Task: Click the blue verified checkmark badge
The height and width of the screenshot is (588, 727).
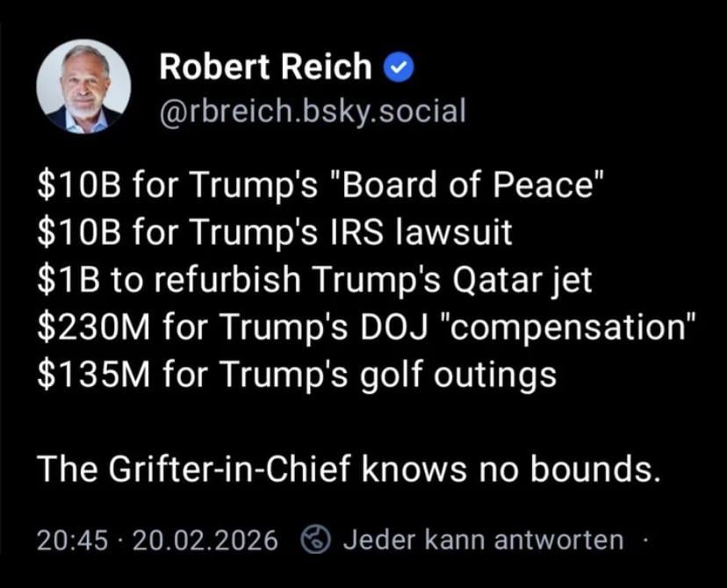Action: point(401,67)
